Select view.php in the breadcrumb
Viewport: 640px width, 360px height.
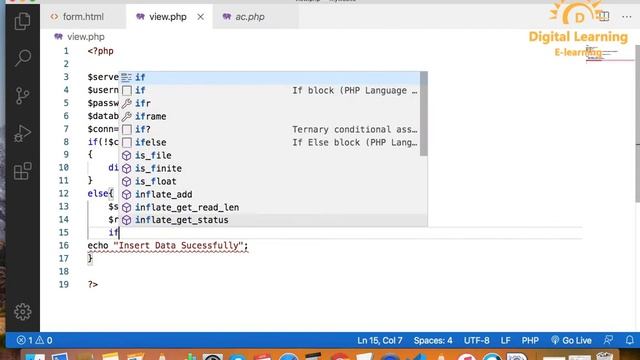tap(86, 37)
